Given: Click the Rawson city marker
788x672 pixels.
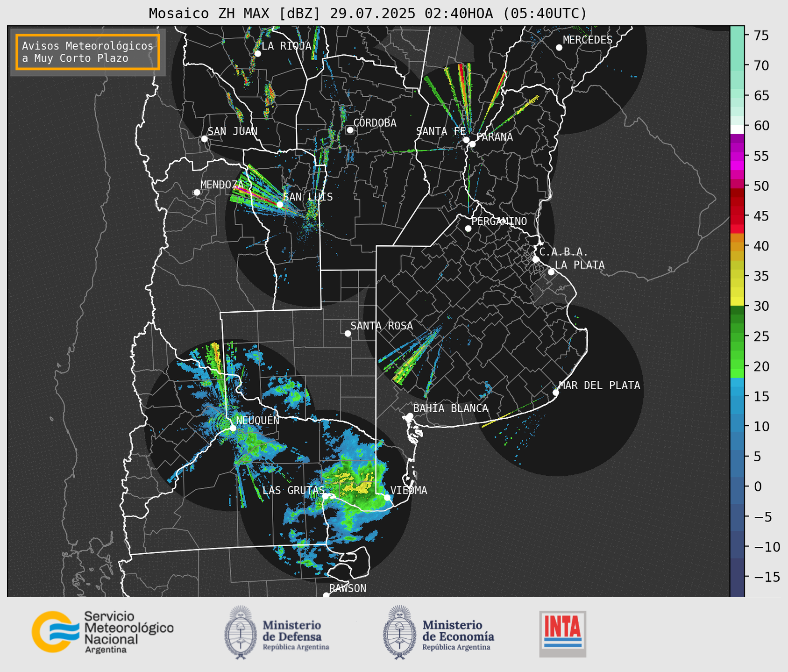Looking at the screenshot, I should tap(326, 595).
